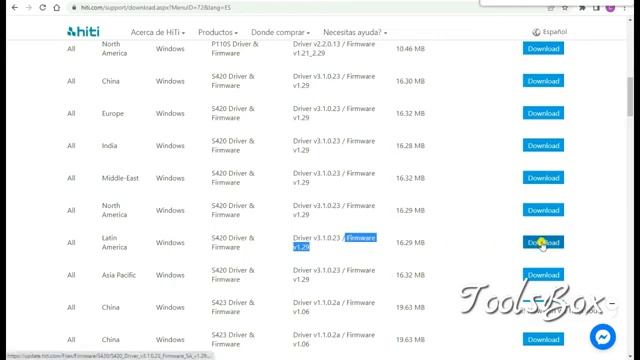Open the Donde comprar menu

coord(280,32)
